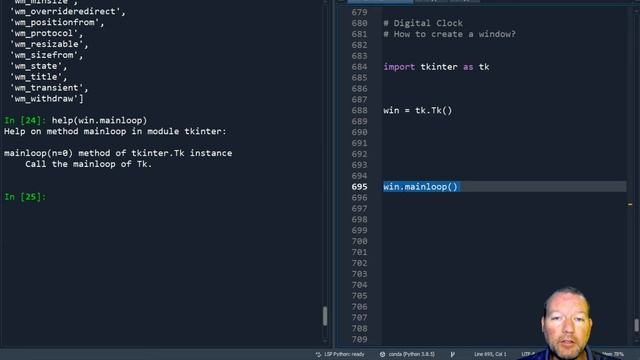Click the 'wm_title' entry in console output
Screen dimensions: 640x360
point(38,77)
